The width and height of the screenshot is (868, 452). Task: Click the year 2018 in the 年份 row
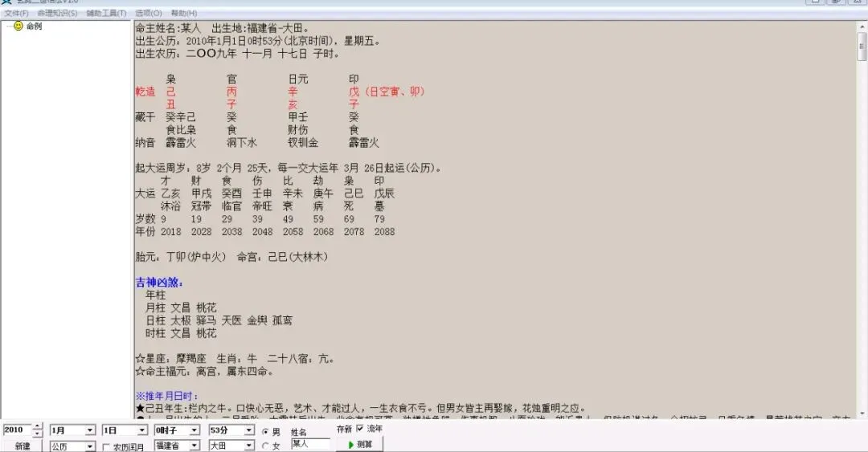click(170, 232)
